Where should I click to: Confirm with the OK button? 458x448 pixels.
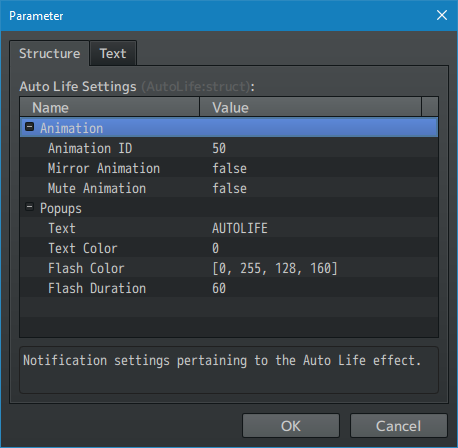(x=291, y=426)
